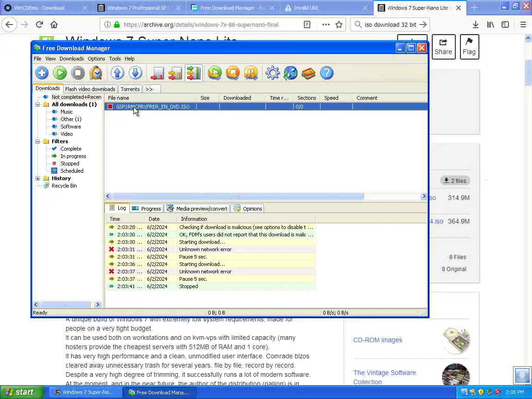Click the Flag button on archive.org page
The width and height of the screenshot is (532, 399).
point(469,47)
